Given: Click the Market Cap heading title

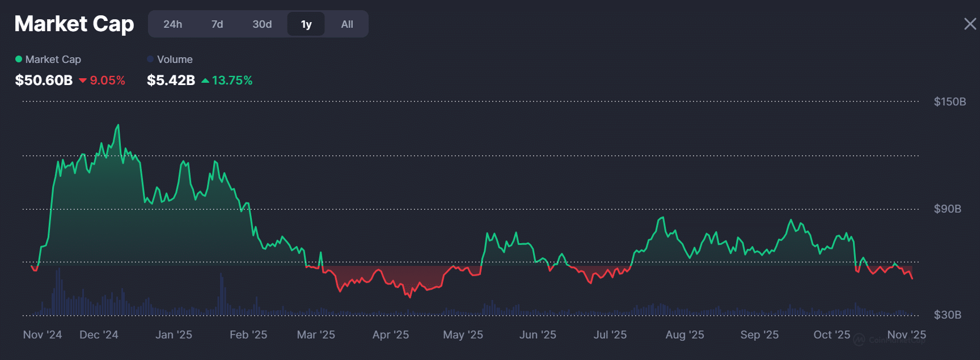Looking at the screenshot, I should pos(74,24).
